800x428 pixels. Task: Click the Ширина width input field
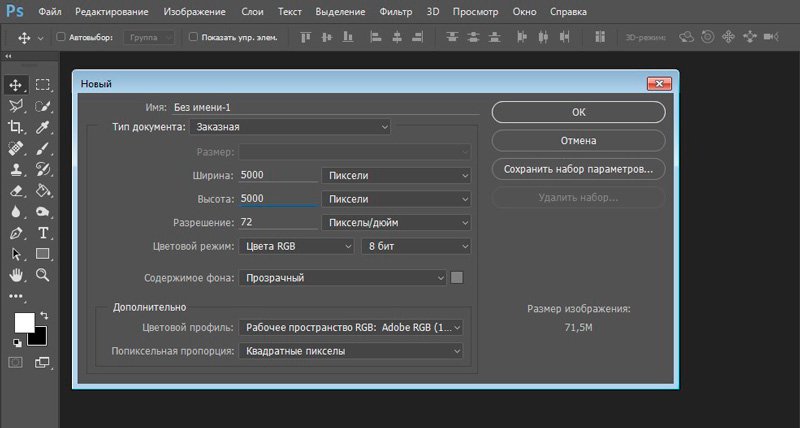click(277, 175)
